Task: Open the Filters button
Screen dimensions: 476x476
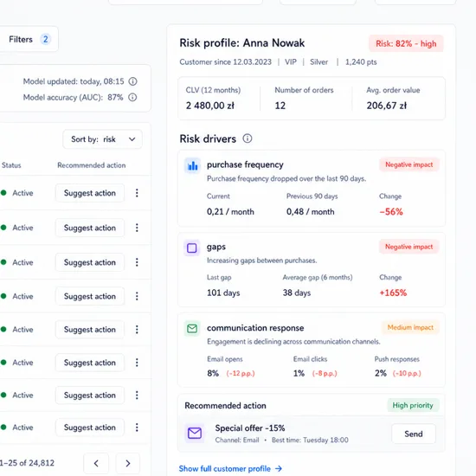Action: [29, 39]
